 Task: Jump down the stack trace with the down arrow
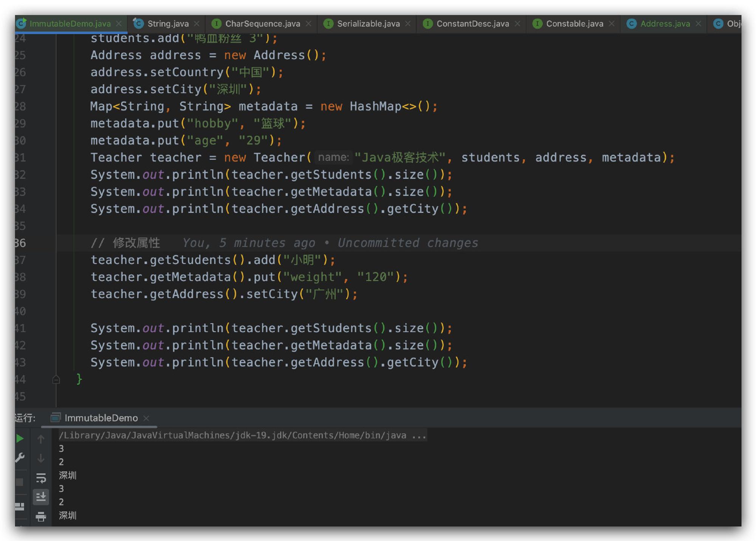click(x=41, y=458)
